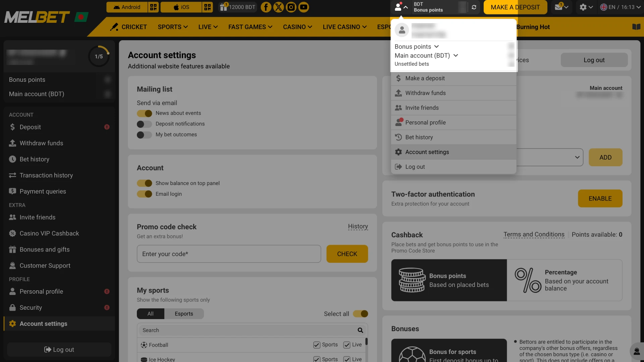Disable the Email login toggle

144,194
